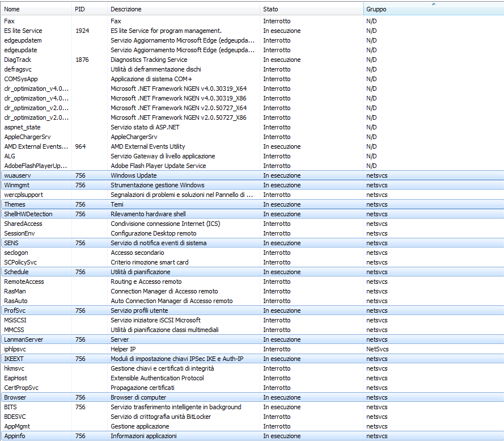Select the BITS service

[x=10, y=408]
